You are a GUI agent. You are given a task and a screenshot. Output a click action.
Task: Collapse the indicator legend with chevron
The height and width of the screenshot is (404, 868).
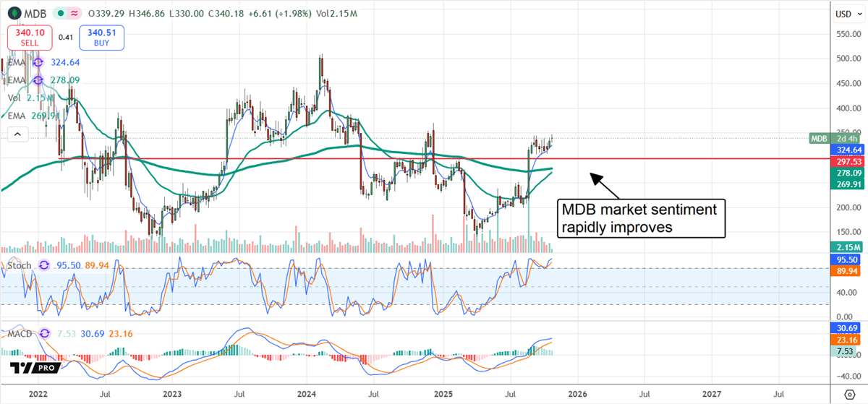[17, 134]
